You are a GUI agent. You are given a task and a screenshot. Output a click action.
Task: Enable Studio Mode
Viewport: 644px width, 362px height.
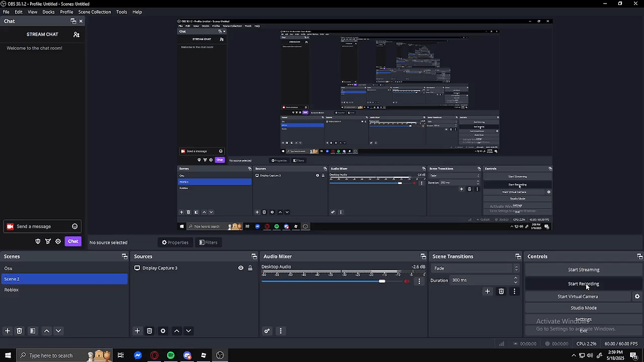[583, 308]
